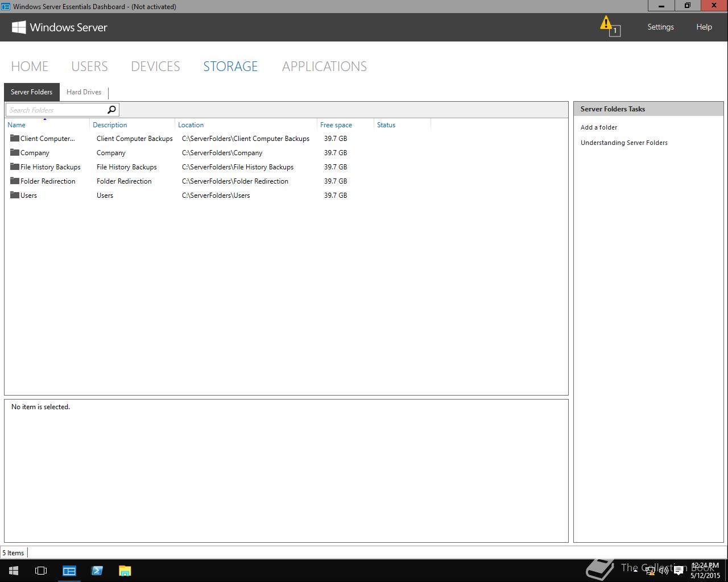
Task: Sort by the Free space column header
Action: [x=346, y=124]
